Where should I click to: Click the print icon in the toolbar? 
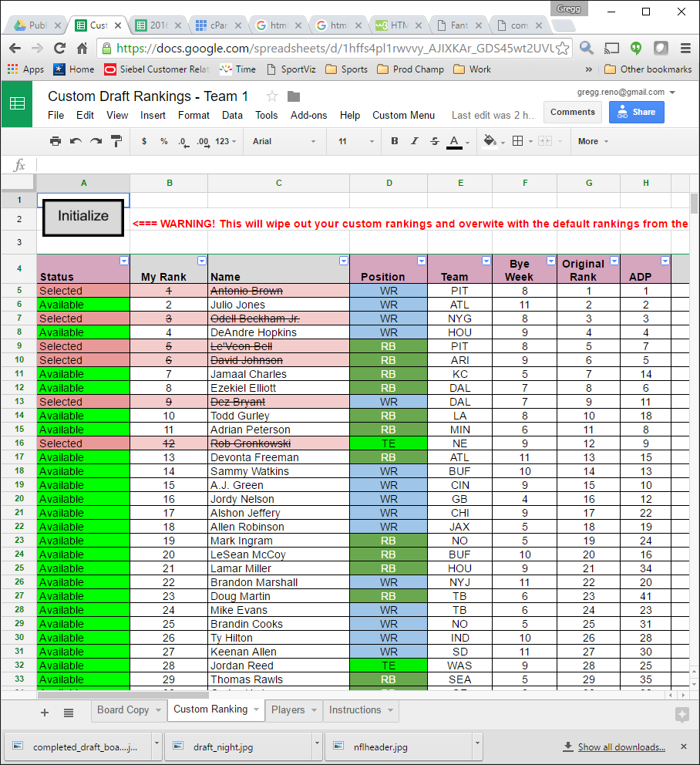tap(56, 141)
